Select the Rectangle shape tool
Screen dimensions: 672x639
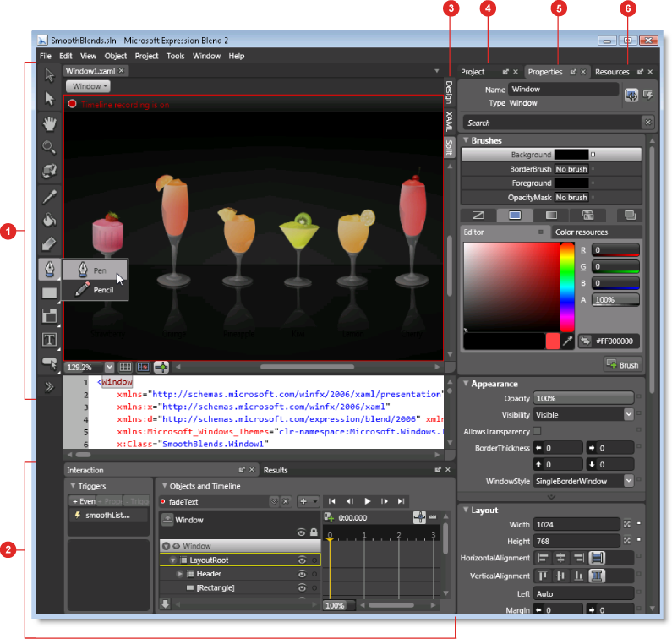pos(50,292)
